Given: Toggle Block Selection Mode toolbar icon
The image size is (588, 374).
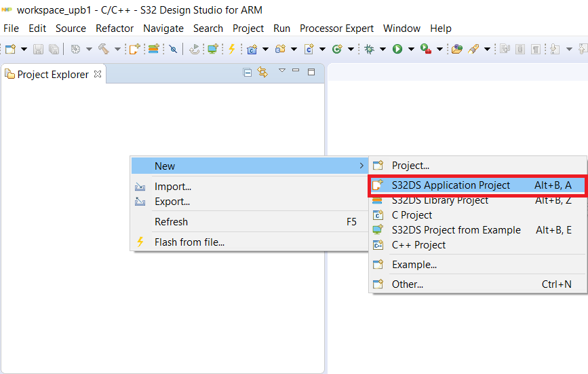Looking at the screenshot, I should point(520,49).
